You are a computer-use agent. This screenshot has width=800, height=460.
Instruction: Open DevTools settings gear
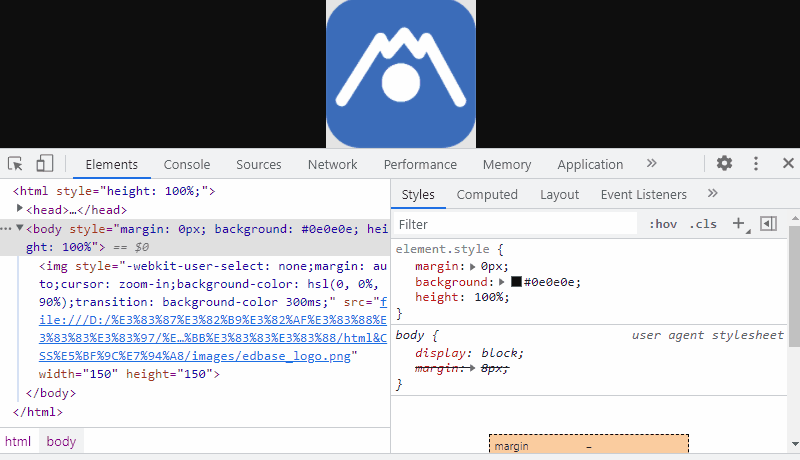pyautogui.click(x=724, y=163)
